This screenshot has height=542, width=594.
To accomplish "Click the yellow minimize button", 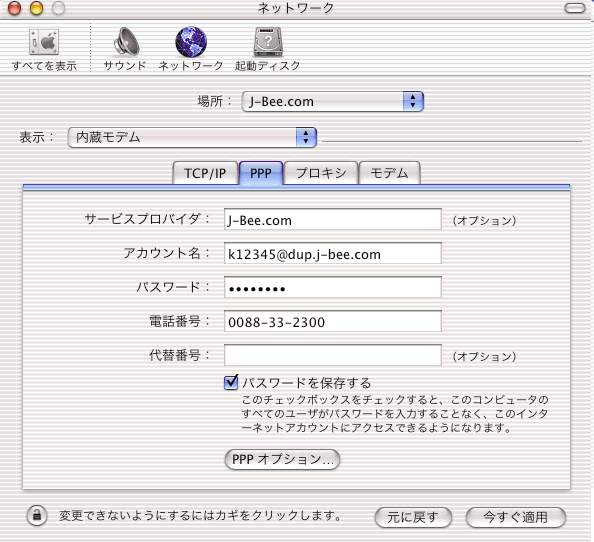I will 36,8.
